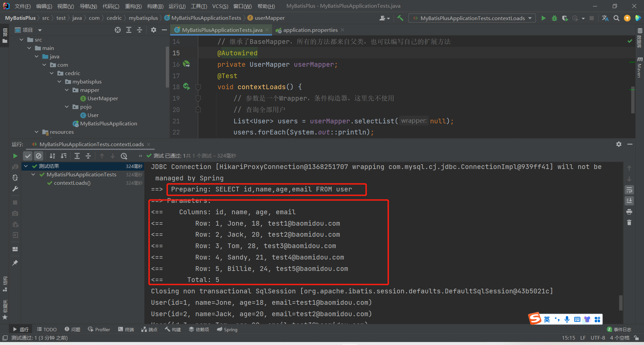Click the orange update arrow icon
Viewport: 644px width, 345px height.
pos(627,18)
